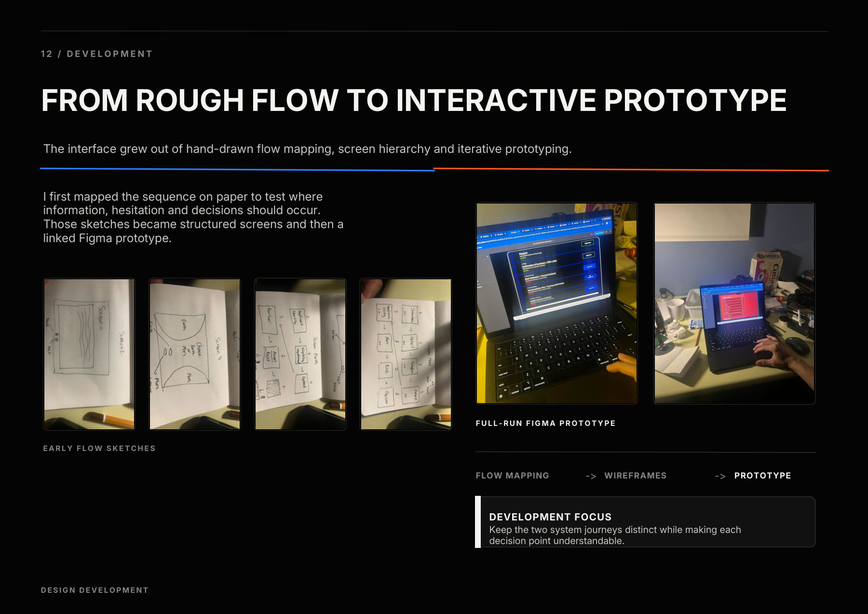Select the highlighted 'PROTOTYPE' stage label
868x614 pixels.
tap(762, 476)
